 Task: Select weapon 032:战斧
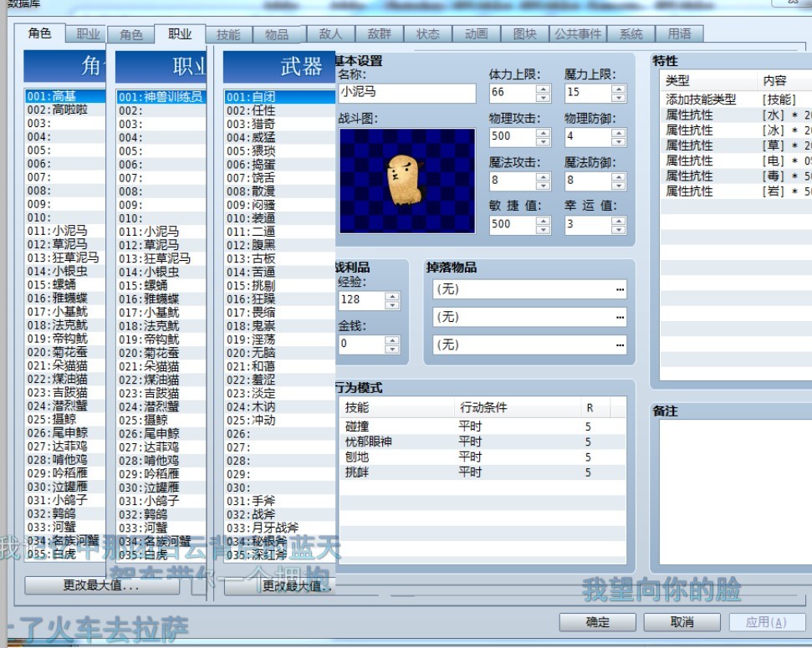(279, 514)
